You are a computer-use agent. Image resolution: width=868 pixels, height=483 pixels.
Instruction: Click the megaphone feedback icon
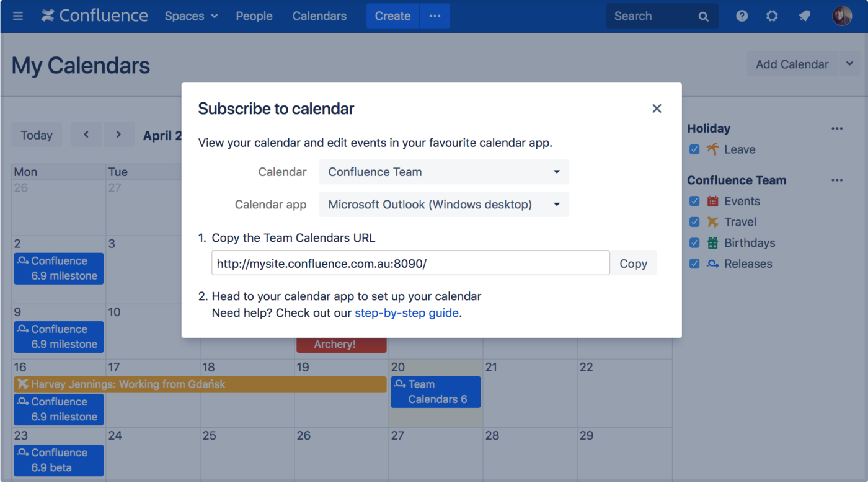(x=804, y=16)
